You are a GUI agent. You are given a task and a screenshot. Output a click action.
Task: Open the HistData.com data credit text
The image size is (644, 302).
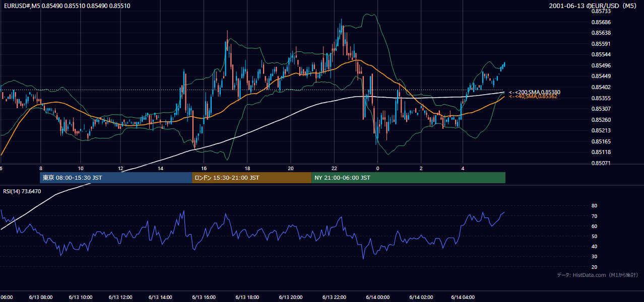(598, 275)
